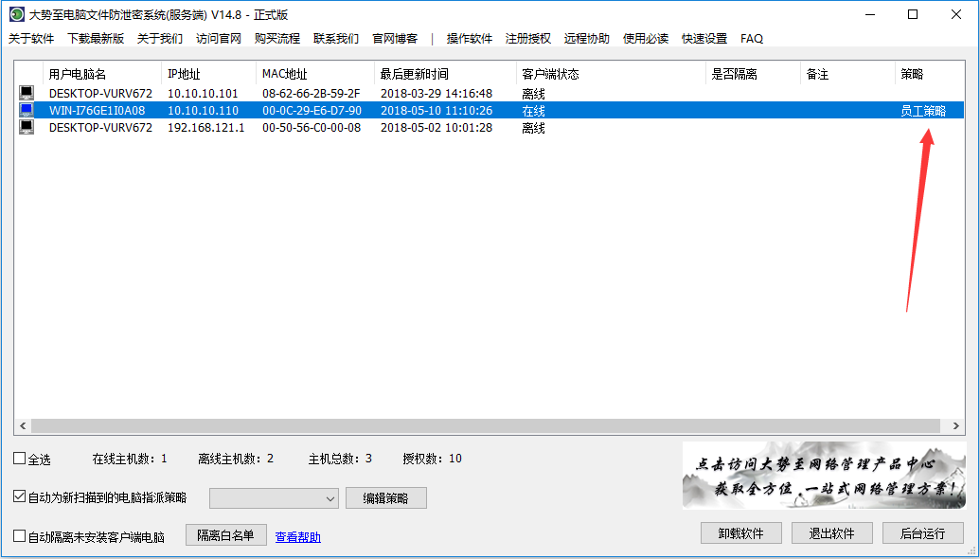Click computer icon for 10.10.10.101 row

click(x=27, y=94)
